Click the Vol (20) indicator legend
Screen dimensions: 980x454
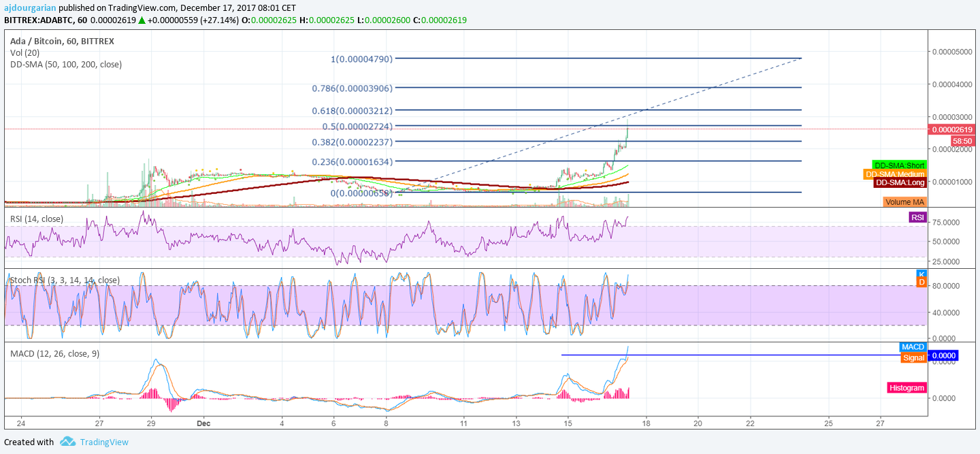[x=25, y=52]
